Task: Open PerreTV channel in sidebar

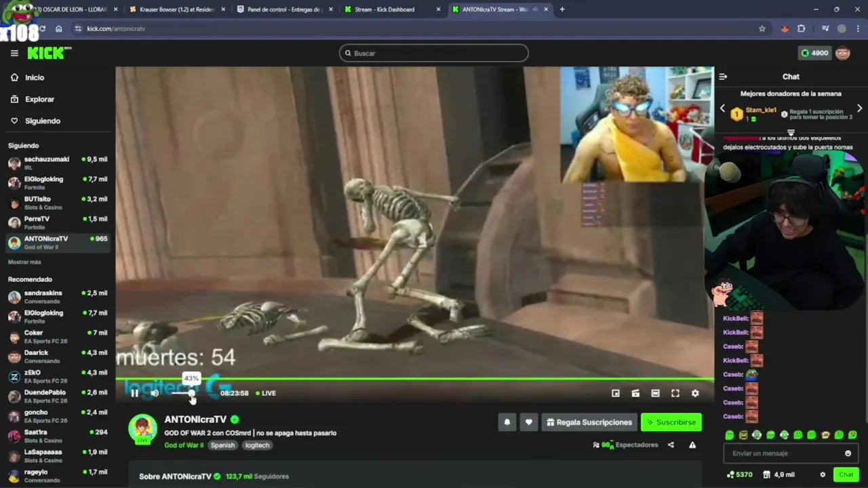Action: click(58, 223)
